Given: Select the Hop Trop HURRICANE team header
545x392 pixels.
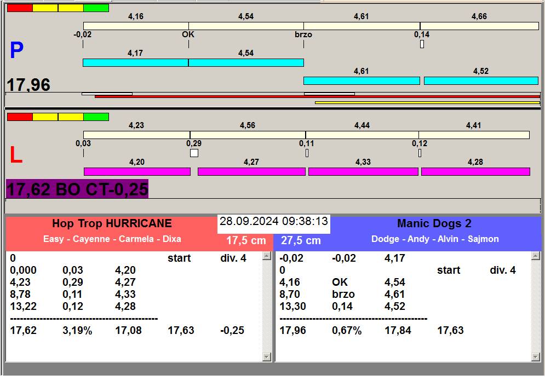Looking at the screenshot, I should 112,223.
